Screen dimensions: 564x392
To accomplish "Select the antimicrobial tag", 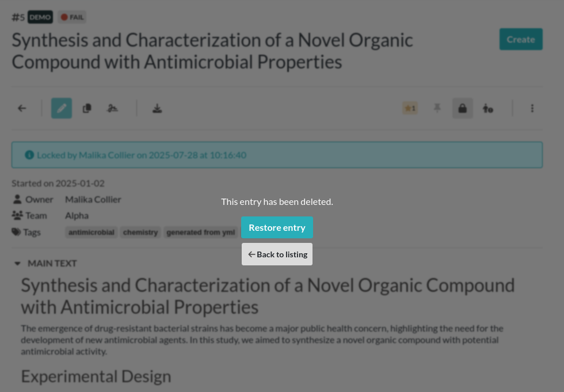I will (x=92, y=233).
